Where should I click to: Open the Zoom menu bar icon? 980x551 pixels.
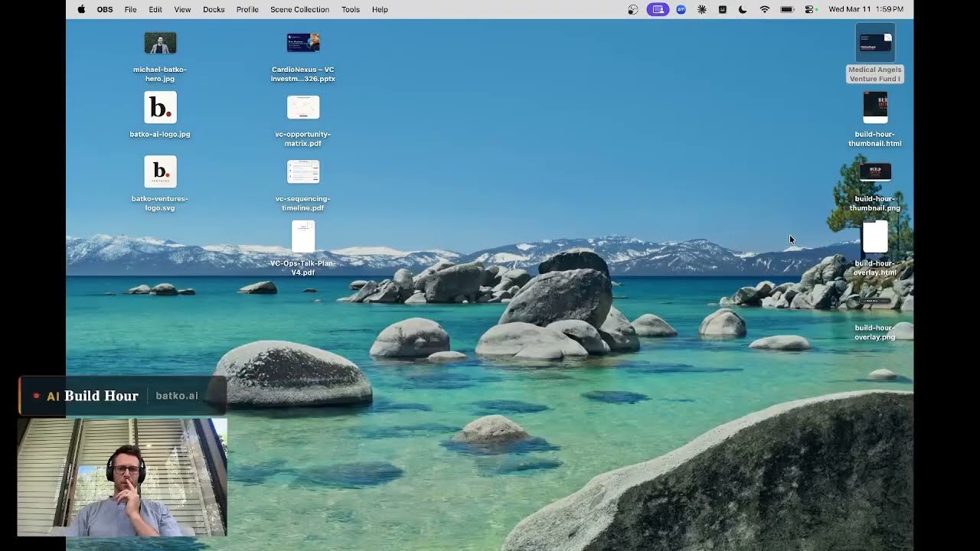click(x=681, y=9)
